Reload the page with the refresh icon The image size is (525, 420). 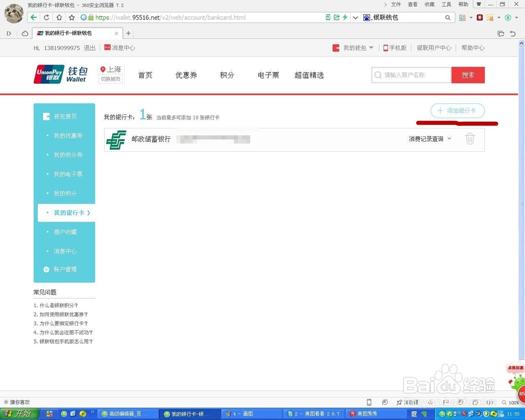click(x=47, y=17)
